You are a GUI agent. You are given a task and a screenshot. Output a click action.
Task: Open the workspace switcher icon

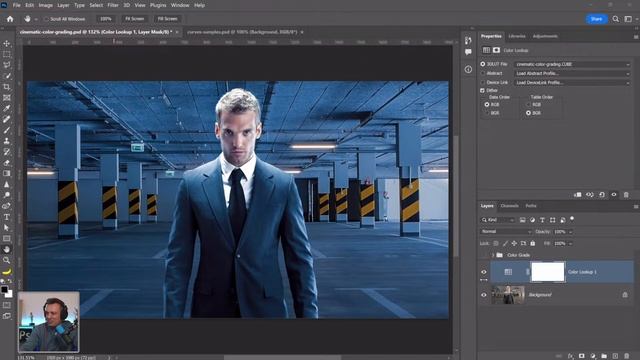pos(628,19)
